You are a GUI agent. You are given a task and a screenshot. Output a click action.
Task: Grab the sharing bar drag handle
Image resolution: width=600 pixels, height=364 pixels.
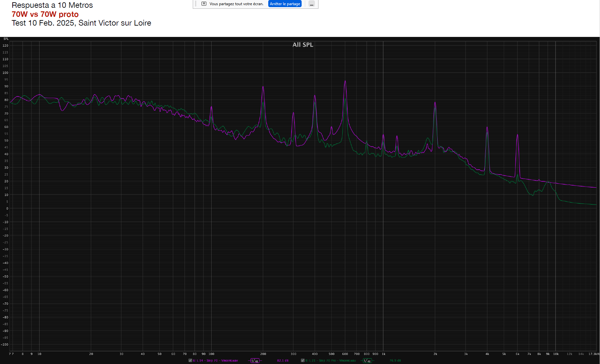[196, 4]
